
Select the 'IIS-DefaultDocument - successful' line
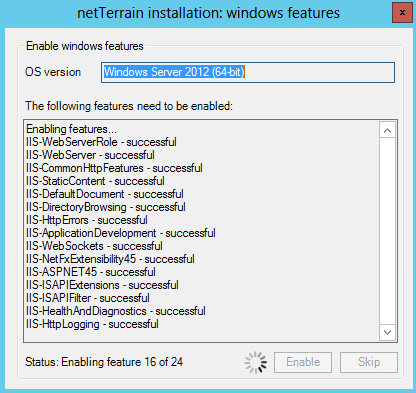(105, 194)
